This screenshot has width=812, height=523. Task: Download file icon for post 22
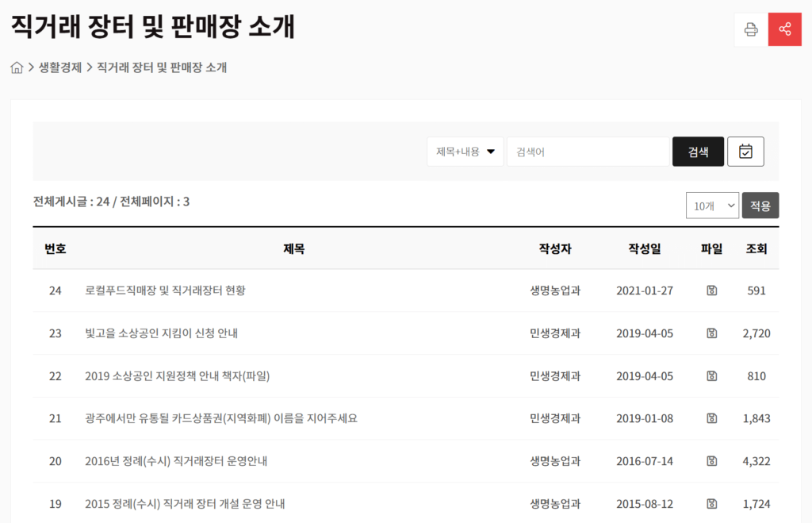[x=711, y=376]
